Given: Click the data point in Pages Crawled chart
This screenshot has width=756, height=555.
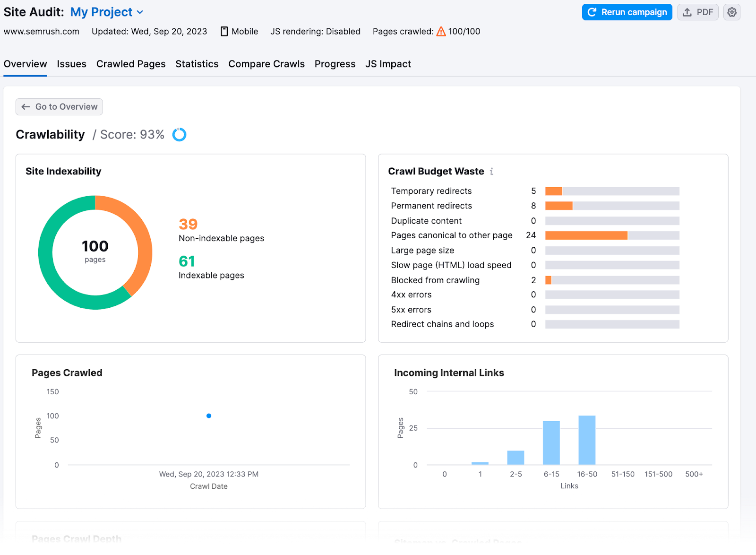Looking at the screenshot, I should pyautogui.click(x=209, y=416).
